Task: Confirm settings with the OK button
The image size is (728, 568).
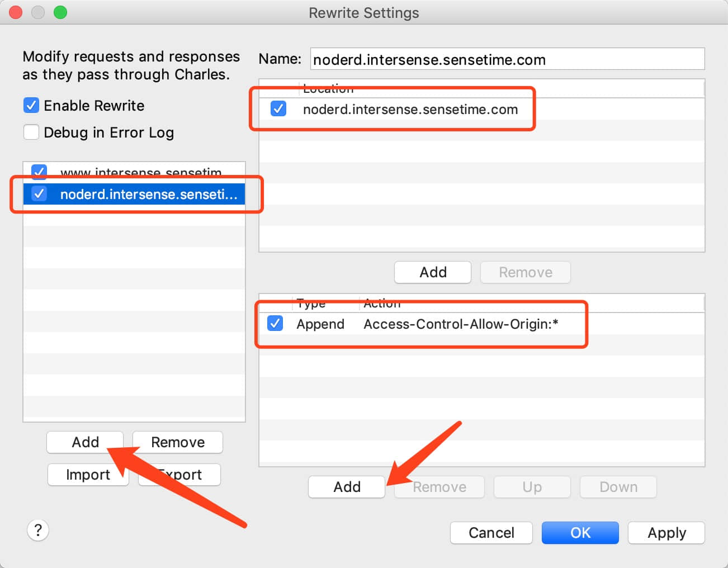Action: point(580,533)
